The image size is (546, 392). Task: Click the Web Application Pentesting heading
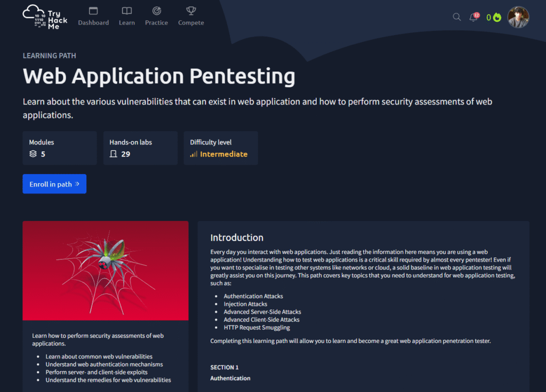click(159, 77)
